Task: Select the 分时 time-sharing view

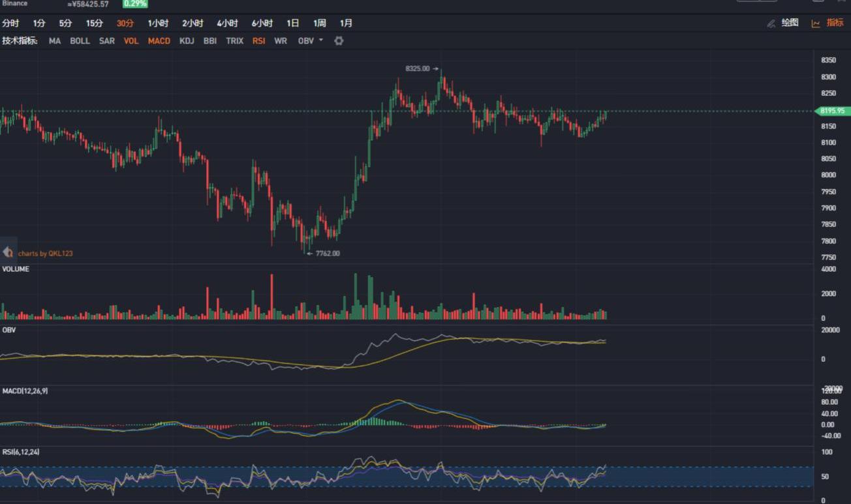Action: click(x=10, y=23)
